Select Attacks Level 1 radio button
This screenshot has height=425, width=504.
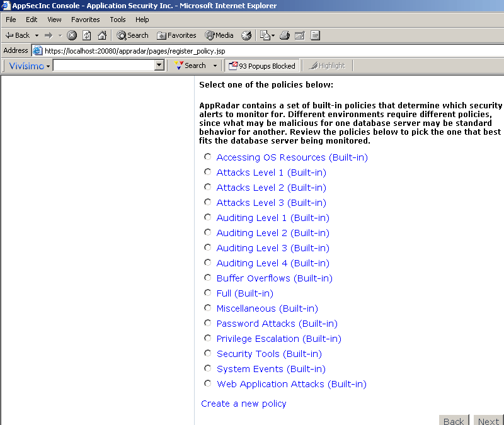coord(208,172)
